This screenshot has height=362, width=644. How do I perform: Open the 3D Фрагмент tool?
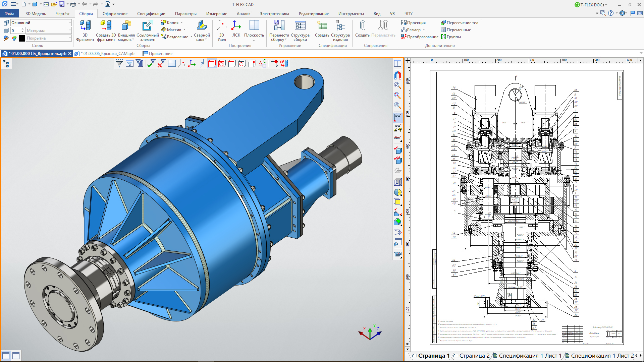click(85, 30)
